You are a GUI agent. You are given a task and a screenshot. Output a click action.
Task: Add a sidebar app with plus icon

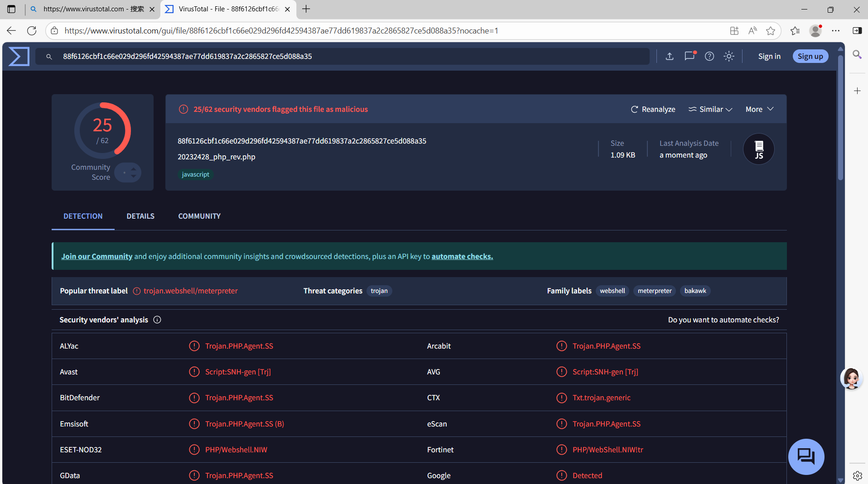pos(857,91)
